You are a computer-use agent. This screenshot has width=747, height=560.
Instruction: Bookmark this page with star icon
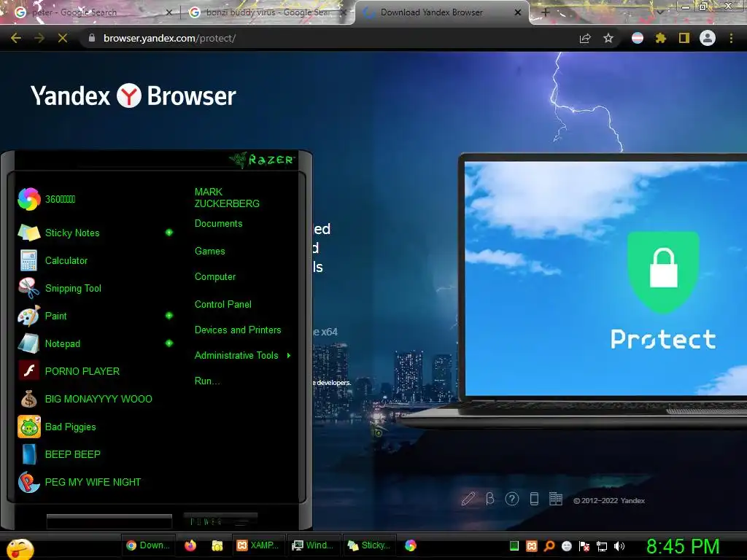(608, 38)
